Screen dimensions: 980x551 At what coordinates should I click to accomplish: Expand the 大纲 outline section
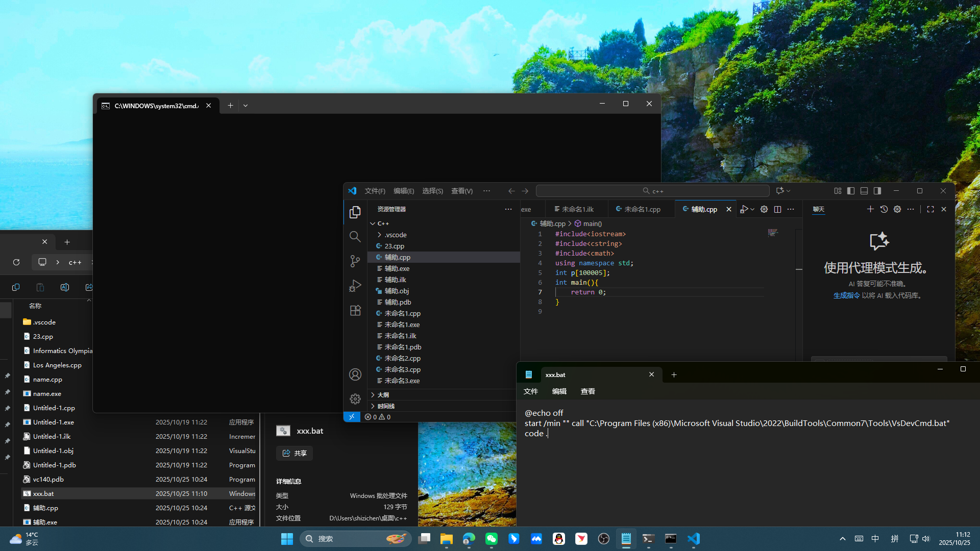[383, 395]
